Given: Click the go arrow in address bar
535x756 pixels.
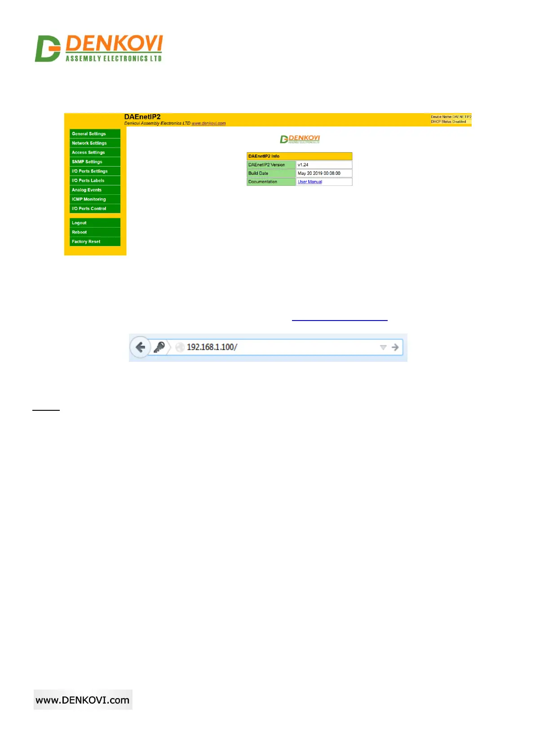Looking at the screenshot, I should click(395, 347).
